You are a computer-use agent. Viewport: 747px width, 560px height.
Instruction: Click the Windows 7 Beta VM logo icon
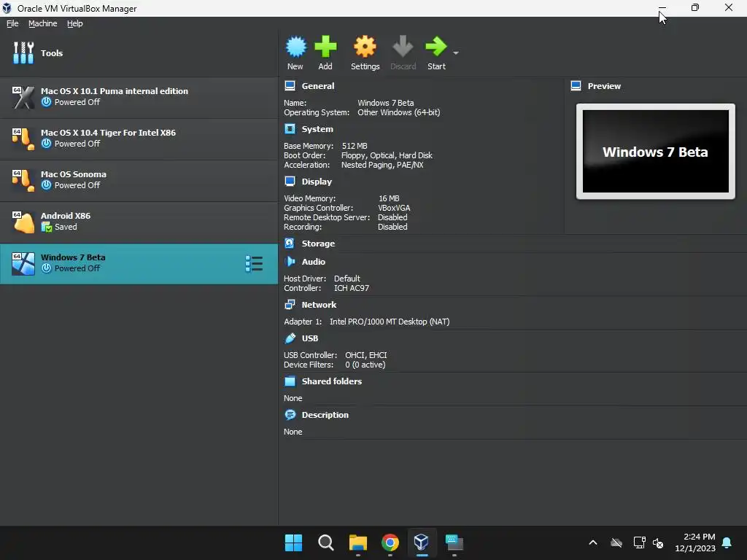point(23,264)
